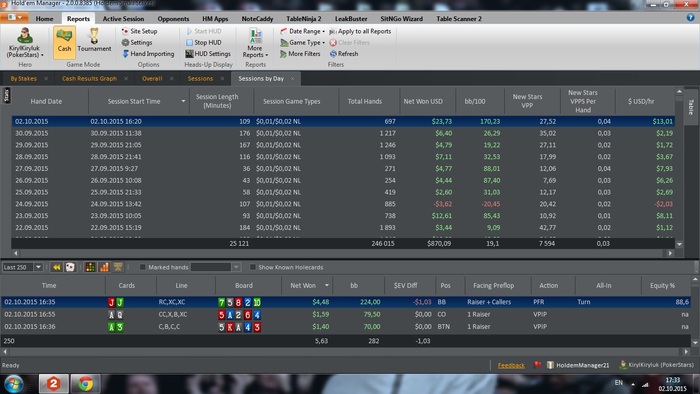
Task: Sort by Hand Date column
Action: [46, 101]
